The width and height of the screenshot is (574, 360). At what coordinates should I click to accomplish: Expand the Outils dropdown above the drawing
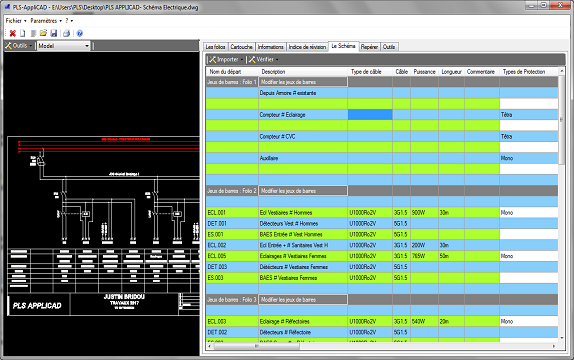pyautogui.click(x=19, y=46)
